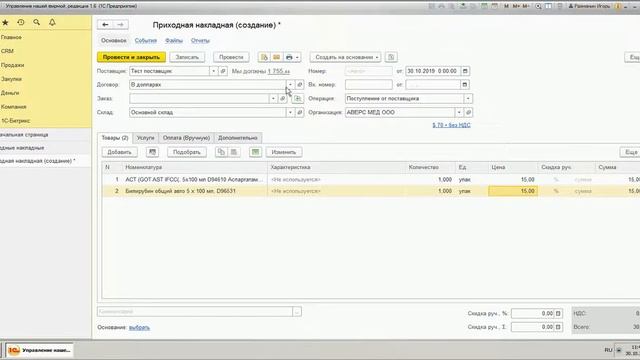Viewport: 640px width, 360px height.
Task: Open the History clock icon
Action: [21, 22]
